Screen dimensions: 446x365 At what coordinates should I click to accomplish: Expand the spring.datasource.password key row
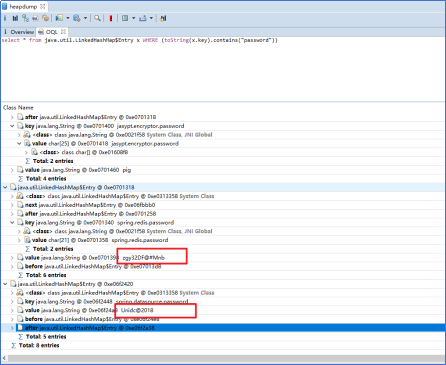click(12, 302)
